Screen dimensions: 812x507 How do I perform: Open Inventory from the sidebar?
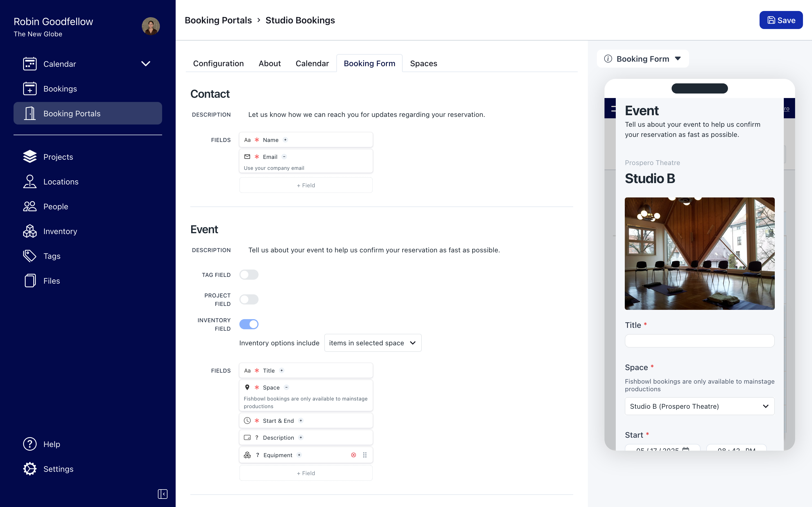tap(60, 231)
